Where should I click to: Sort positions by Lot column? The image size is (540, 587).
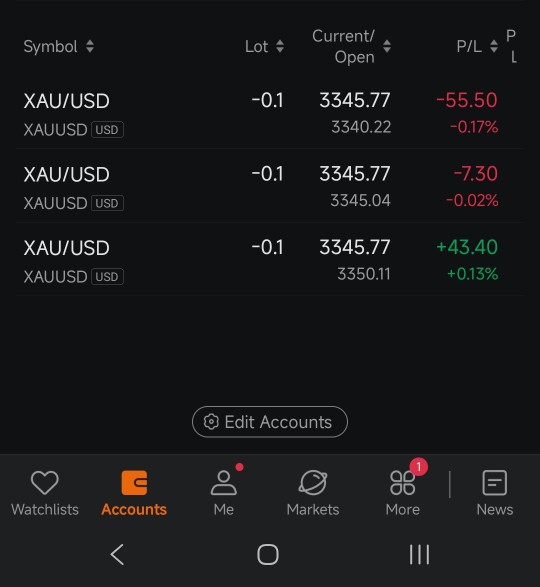264,46
